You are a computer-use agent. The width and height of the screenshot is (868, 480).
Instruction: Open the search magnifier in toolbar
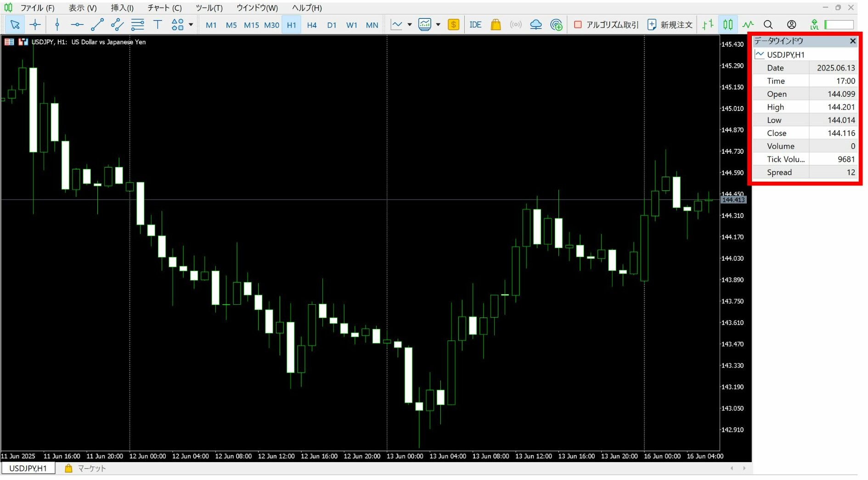click(768, 25)
